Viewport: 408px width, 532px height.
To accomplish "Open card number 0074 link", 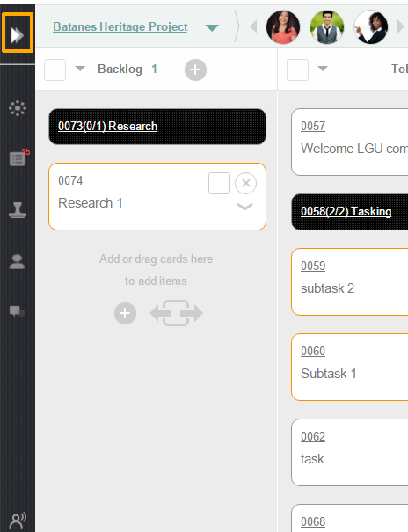I will pyautogui.click(x=70, y=180).
